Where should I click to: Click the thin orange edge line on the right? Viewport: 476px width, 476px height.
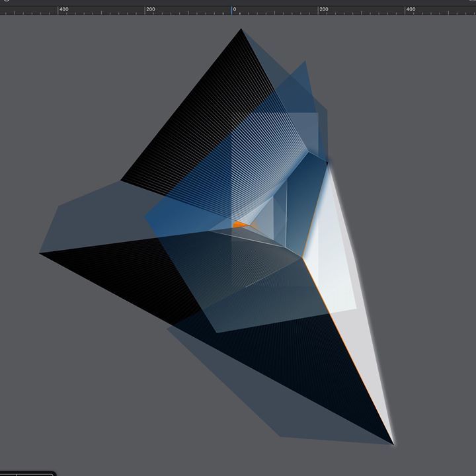pos(344,344)
